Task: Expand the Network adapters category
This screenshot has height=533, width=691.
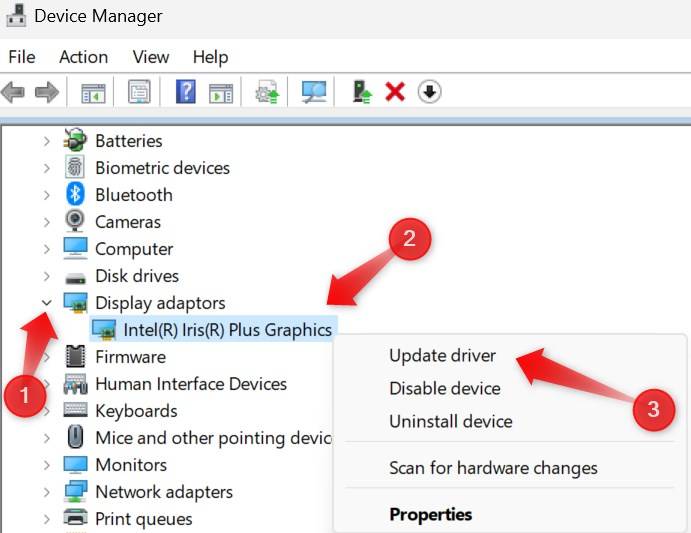Action: tap(47, 492)
